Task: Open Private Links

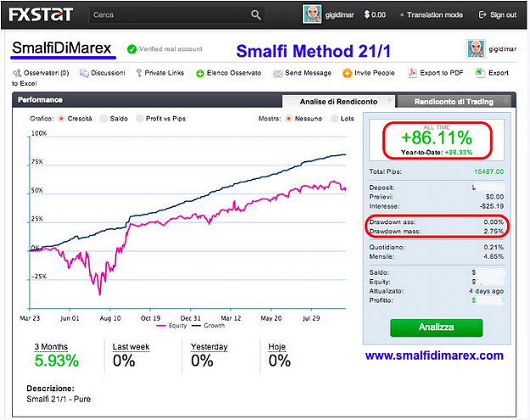Action: pyautogui.click(x=165, y=73)
